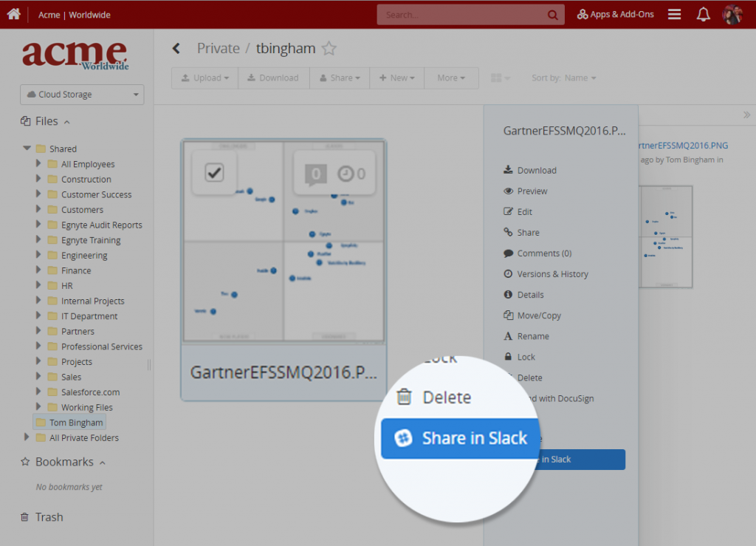The image size is (756, 546).
Task: Choose Move/Copy from the file menu
Action: pyautogui.click(x=539, y=315)
